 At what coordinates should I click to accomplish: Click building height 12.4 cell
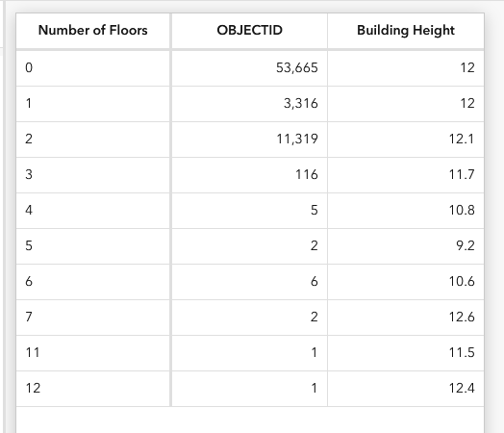[x=406, y=389]
